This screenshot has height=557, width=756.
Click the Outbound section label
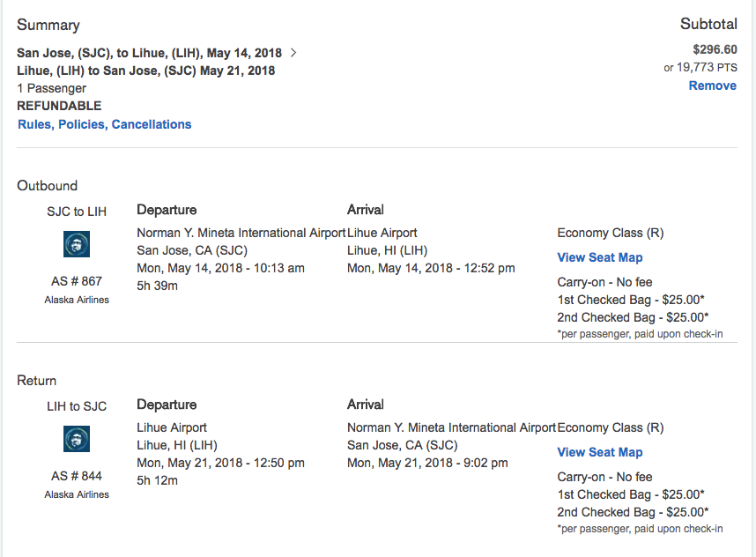point(47,185)
